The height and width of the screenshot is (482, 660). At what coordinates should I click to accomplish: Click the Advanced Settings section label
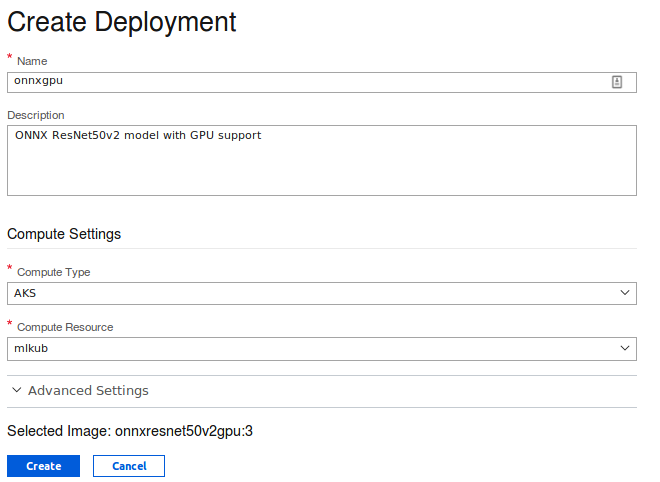88,391
